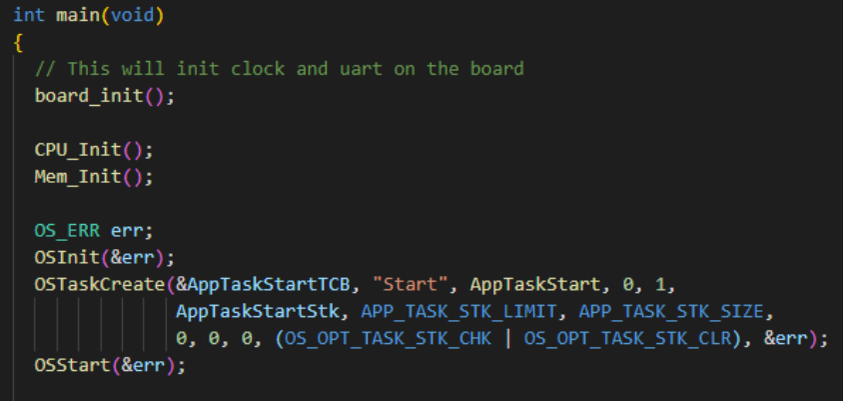Place cursor on board_init call
The image size is (868, 401).
[x=90, y=96]
